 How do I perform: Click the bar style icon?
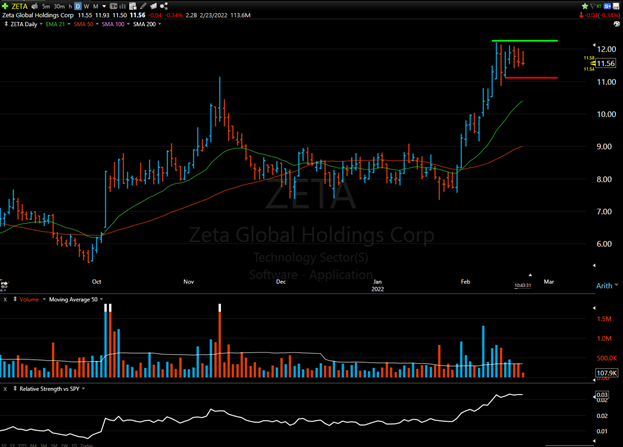point(123,6)
